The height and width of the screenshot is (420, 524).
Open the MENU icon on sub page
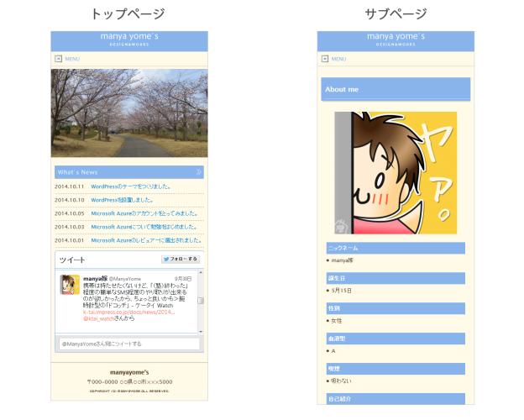point(325,59)
